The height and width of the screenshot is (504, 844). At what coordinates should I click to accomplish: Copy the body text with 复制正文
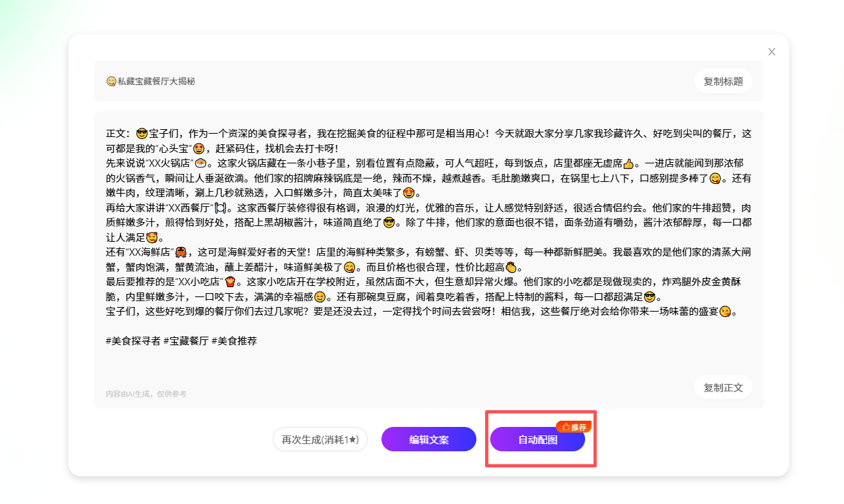point(723,387)
